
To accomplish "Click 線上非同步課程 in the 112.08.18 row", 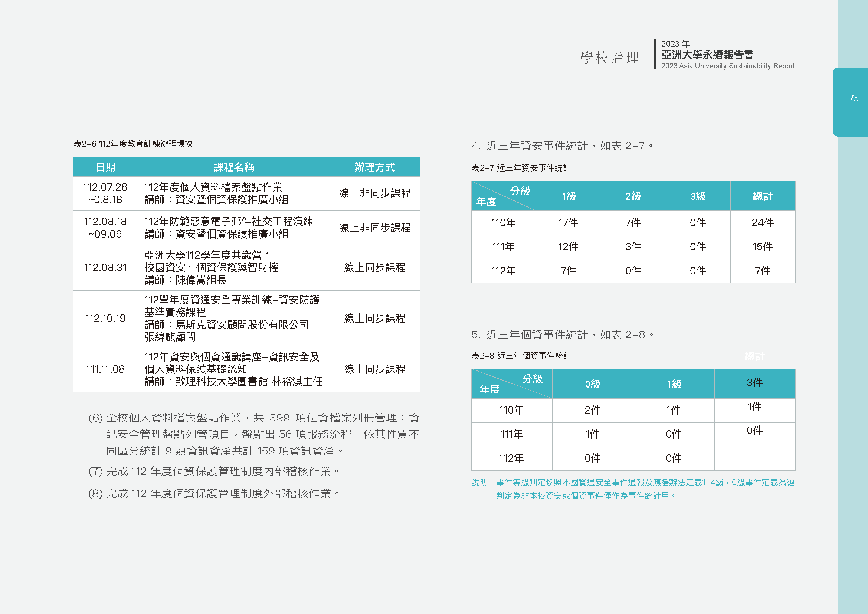I will click(x=375, y=228).
